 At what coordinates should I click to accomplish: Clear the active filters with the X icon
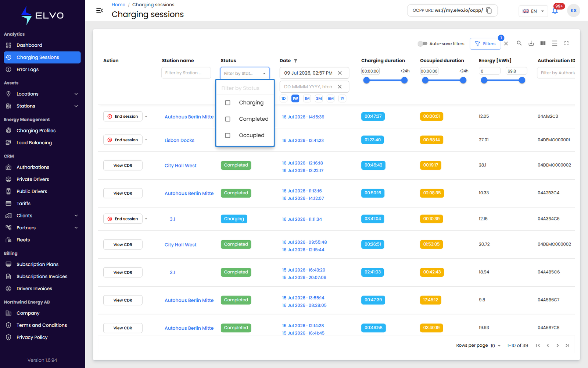tap(506, 43)
